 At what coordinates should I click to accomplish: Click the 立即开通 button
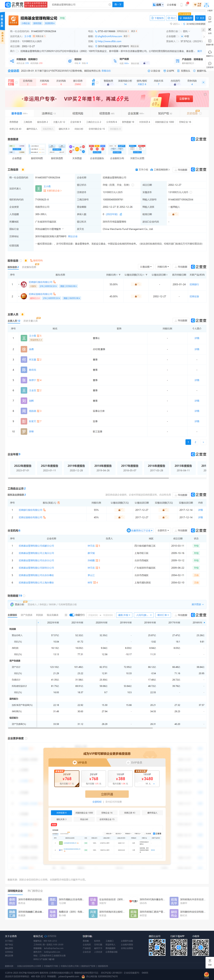107,794
